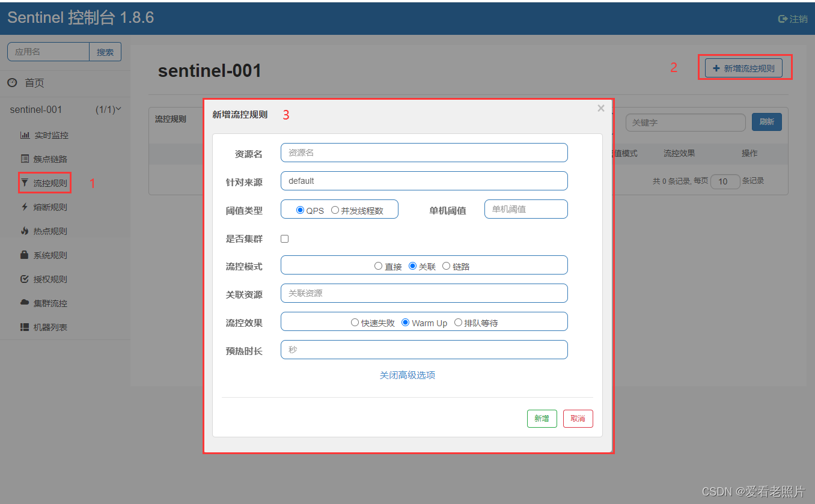815x504 pixels.
Task: Select the 并发线程数 radio option
Action: (x=335, y=210)
